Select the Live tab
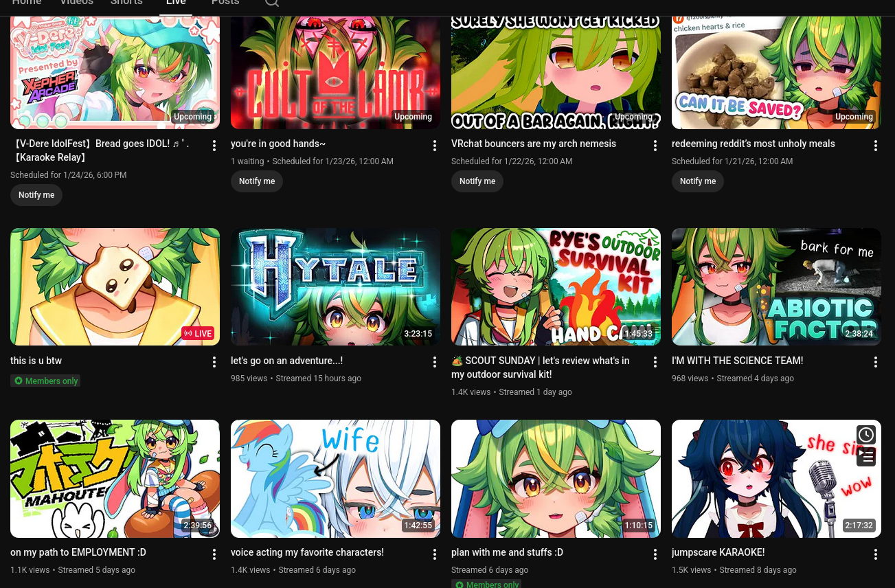 coord(176,3)
